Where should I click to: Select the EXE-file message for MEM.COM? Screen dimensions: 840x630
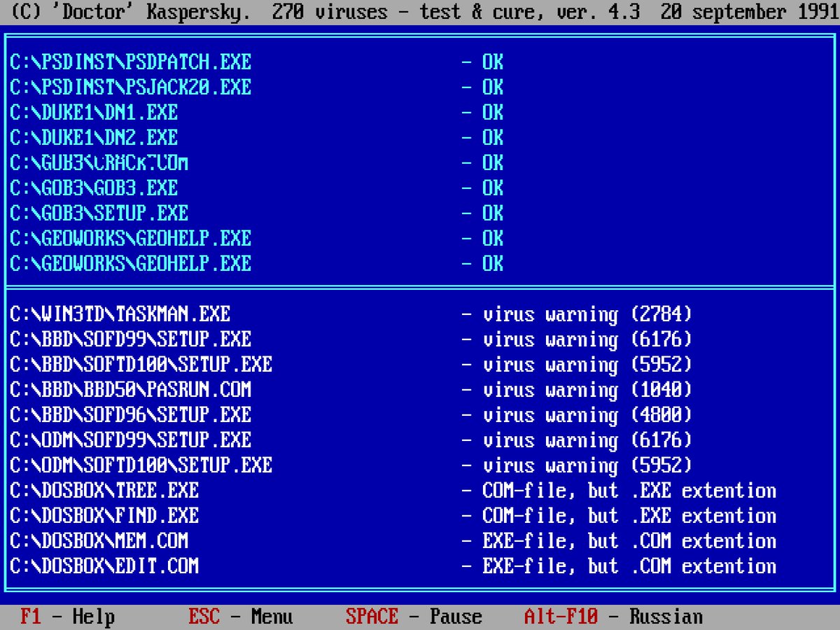coord(629,541)
